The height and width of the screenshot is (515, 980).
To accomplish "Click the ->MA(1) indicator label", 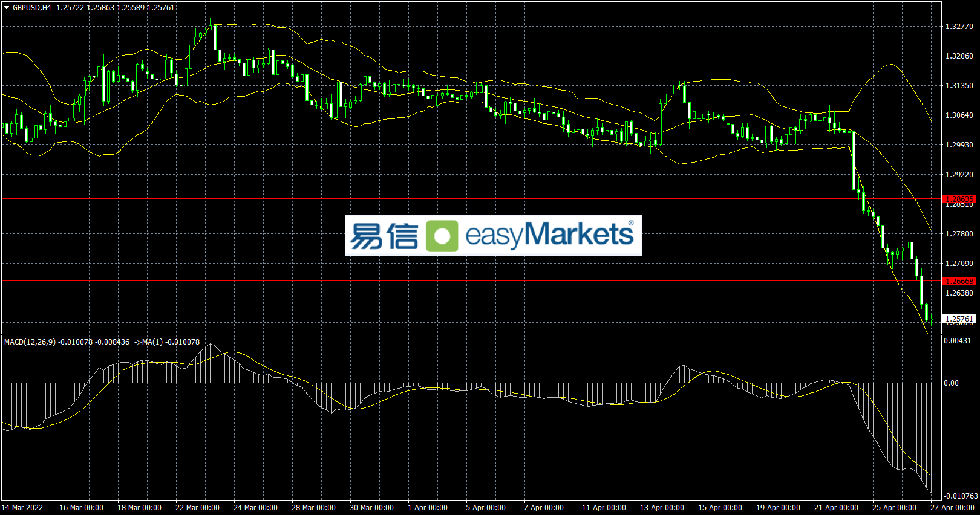I will (149, 342).
